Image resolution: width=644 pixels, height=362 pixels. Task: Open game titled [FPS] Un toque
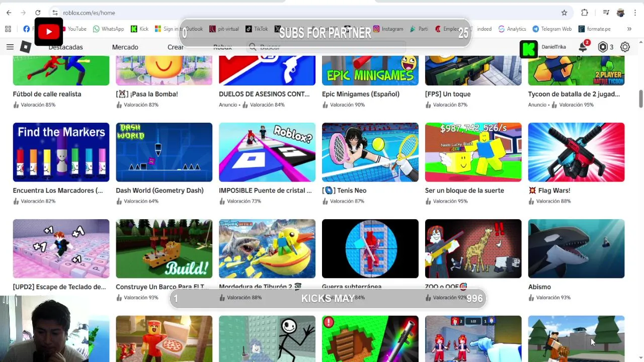(x=448, y=94)
